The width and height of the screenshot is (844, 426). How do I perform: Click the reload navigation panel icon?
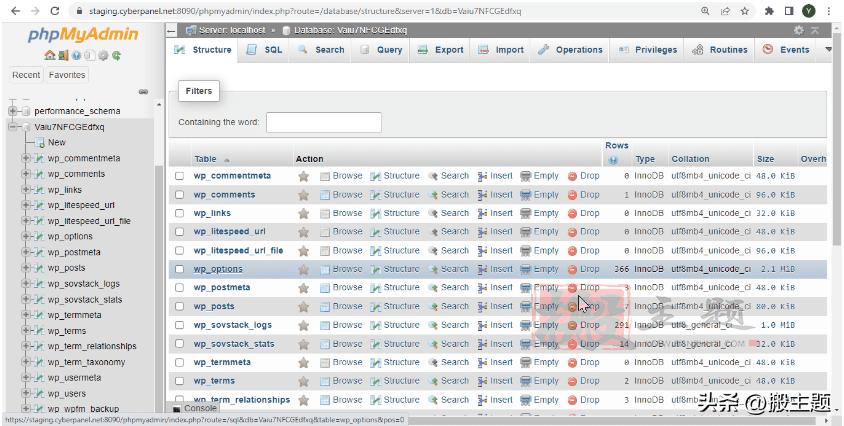point(118,55)
